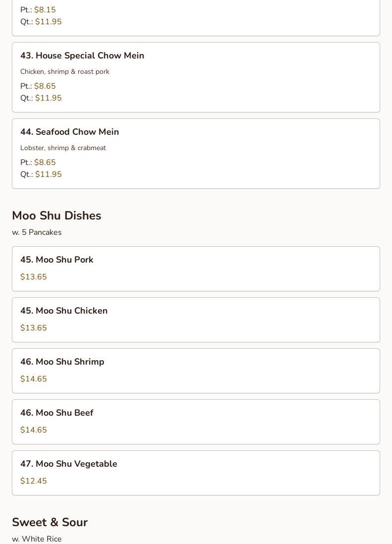Click the $13.65 price under Moo Shu Chicken
Viewport: 392px width, 544px height.
pos(34,328)
